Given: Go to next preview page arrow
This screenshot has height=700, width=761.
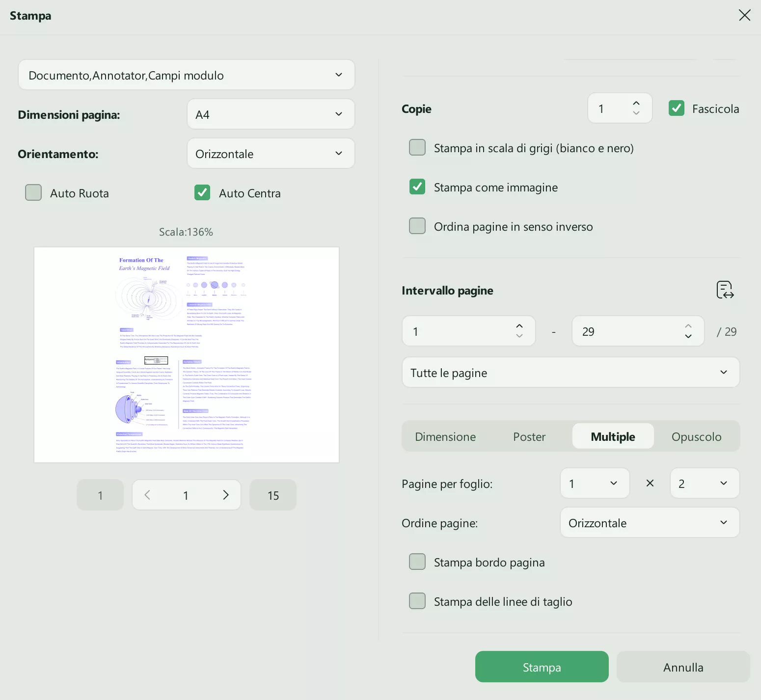Looking at the screenshot, I should 226,495.
